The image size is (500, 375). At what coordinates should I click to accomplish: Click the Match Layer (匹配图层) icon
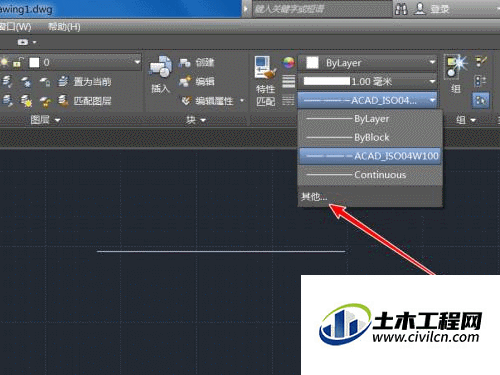(63, 100)
